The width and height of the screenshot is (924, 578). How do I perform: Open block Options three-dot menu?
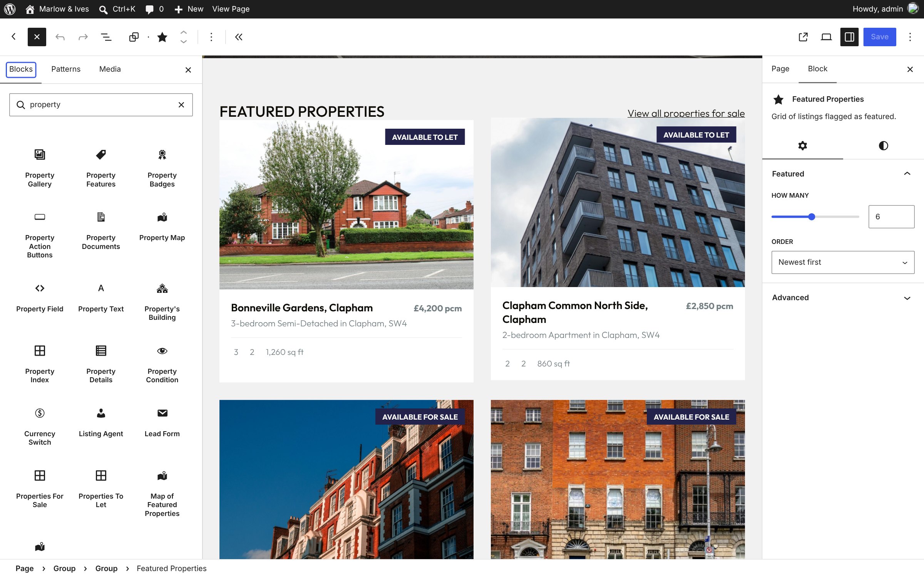coord(211,37)
